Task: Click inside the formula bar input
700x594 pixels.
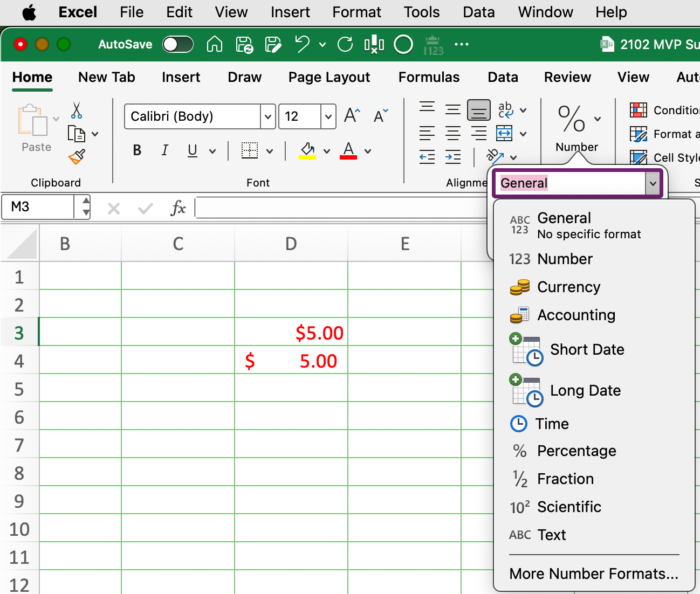Action: pos(341,208)
